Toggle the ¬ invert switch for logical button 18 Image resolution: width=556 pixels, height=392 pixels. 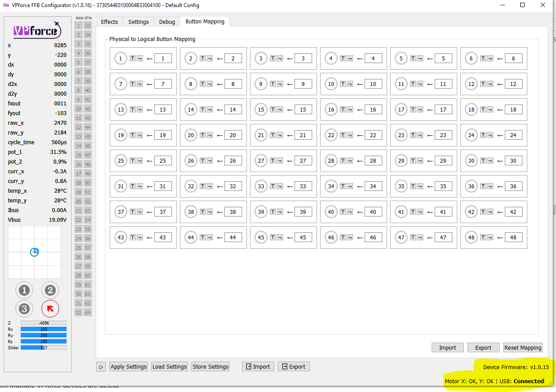point(490,109)
